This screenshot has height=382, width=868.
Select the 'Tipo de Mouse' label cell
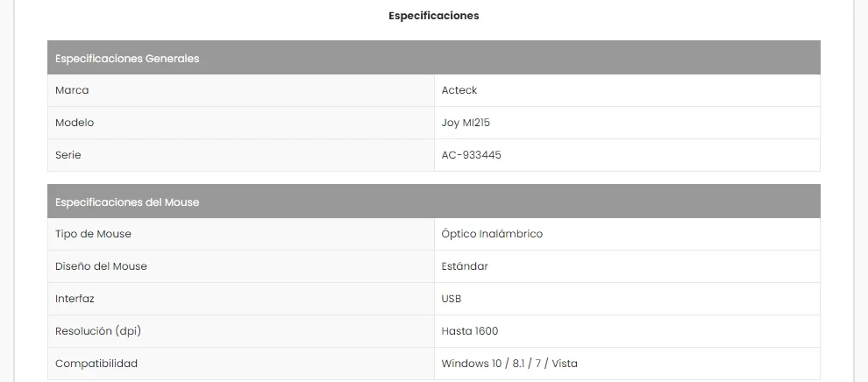[93, 234]
